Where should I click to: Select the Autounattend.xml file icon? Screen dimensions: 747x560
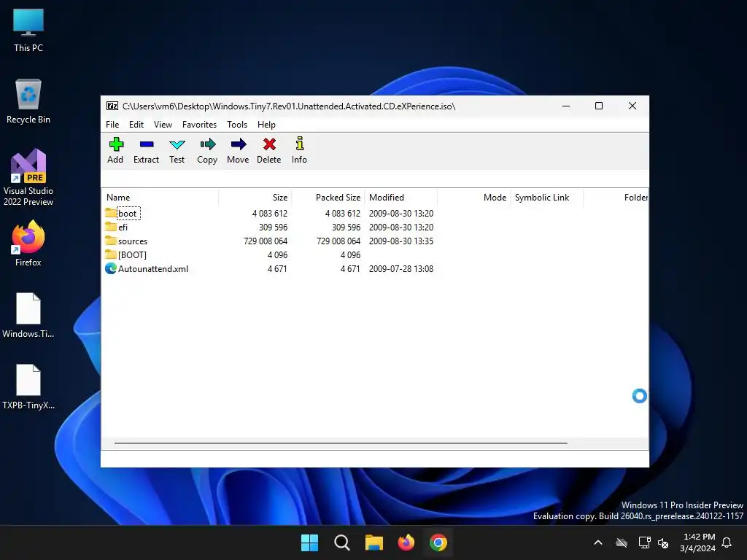pyautogui.click(x=111, y=268)
